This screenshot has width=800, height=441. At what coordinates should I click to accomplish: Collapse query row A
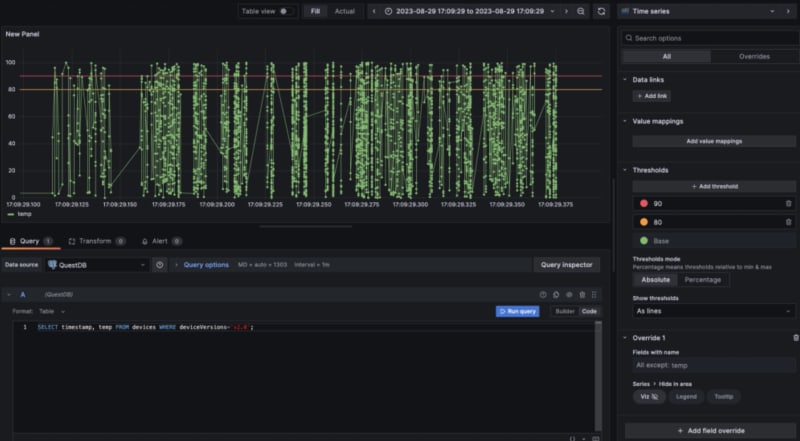9,295
